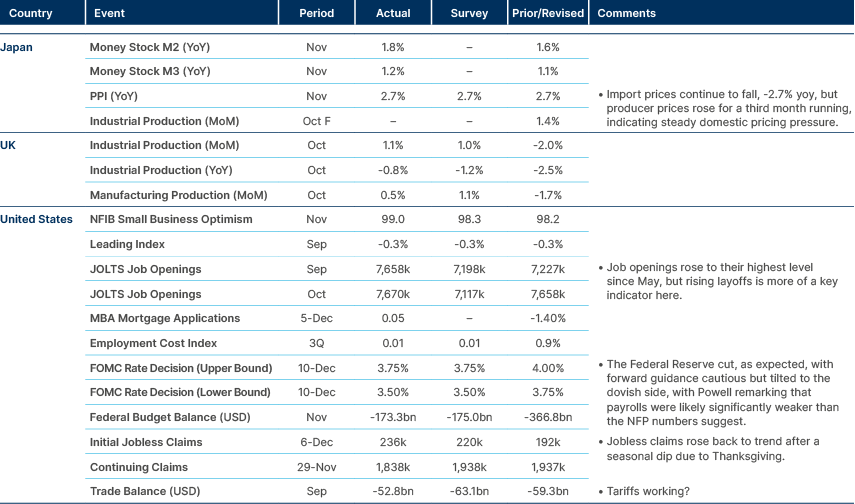This screenshot has width=855, height=504.
Task: Select Continuing Claims event
Action: (x=139, y=467)
